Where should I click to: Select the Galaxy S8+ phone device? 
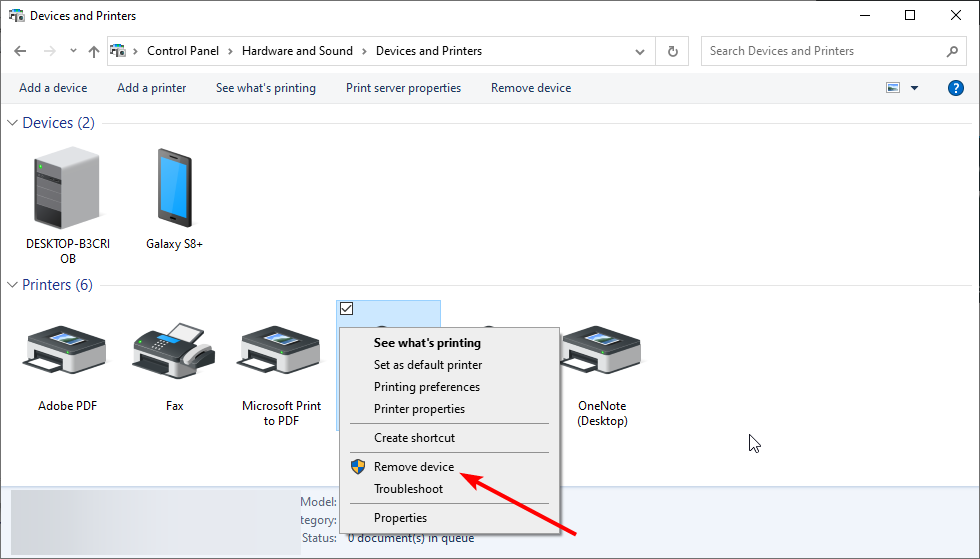(174, 188)
